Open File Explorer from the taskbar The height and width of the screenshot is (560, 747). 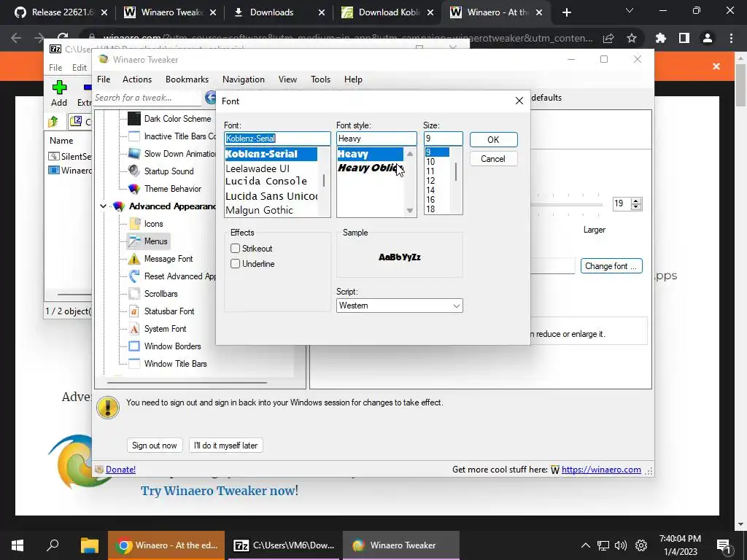click(89, 545)
